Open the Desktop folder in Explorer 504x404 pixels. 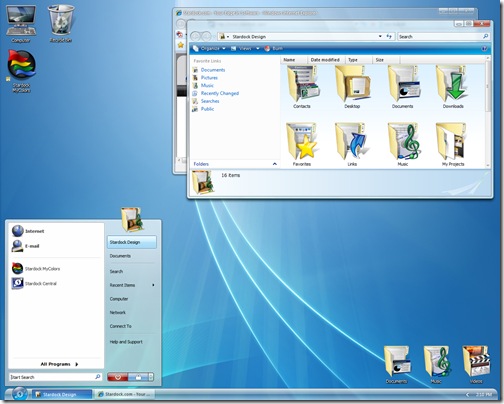(x=352, y=87)
